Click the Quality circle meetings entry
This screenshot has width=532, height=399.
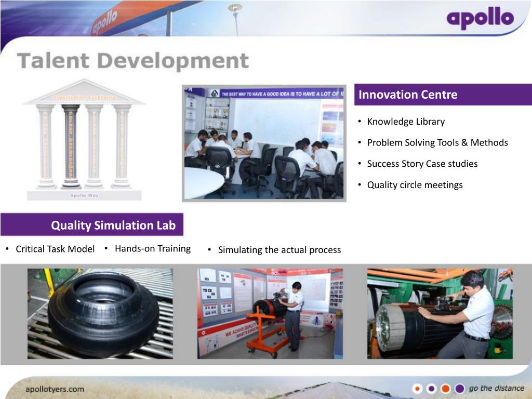[415, 184]
